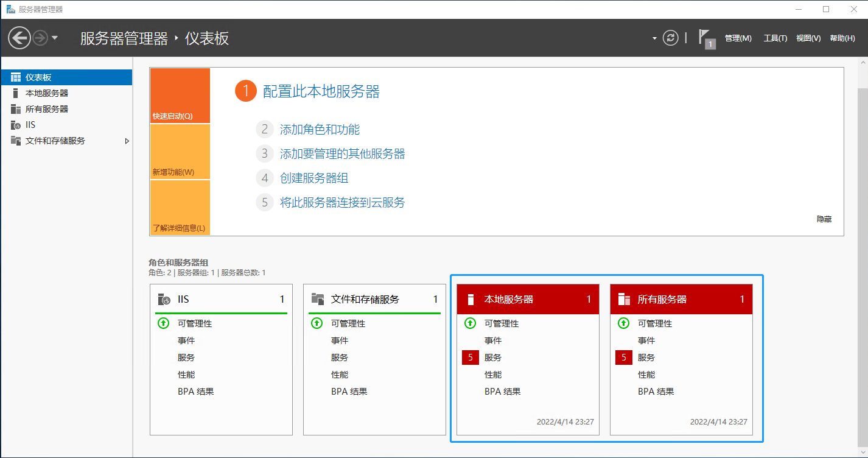This screenshot has height=458, width=868.
Task: Click the 所有服务器 icon in sidebar
Action: (16, 109)
